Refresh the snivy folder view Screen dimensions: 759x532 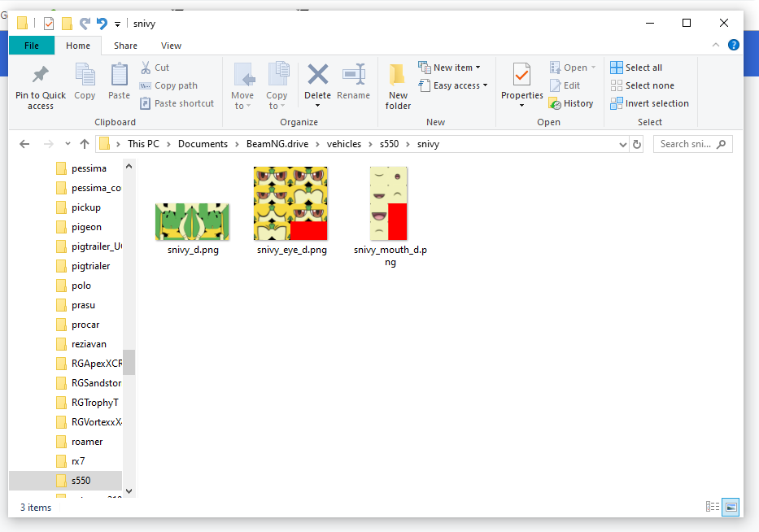pyautogui.click(x=637, y=144)
